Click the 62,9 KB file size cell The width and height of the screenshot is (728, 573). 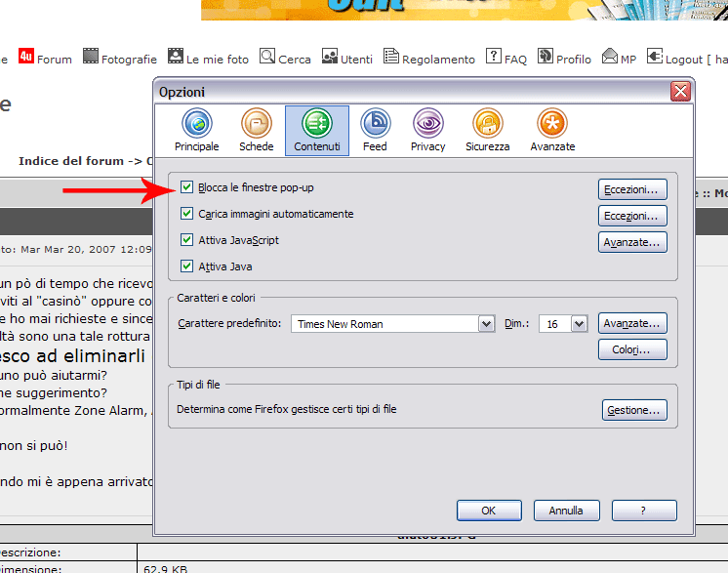[x=165, y=569]
